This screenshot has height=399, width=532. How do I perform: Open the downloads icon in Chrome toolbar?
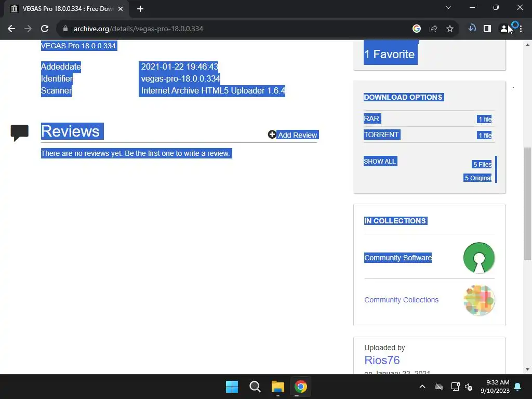[472, 29]
